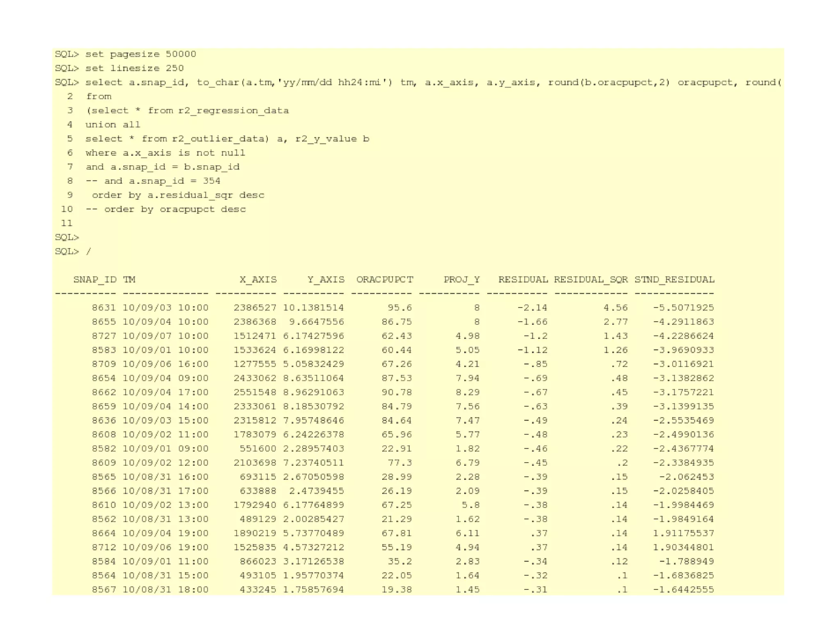
Task: Click the residual value .37 for snap 8664
Action: pos(539,533)
